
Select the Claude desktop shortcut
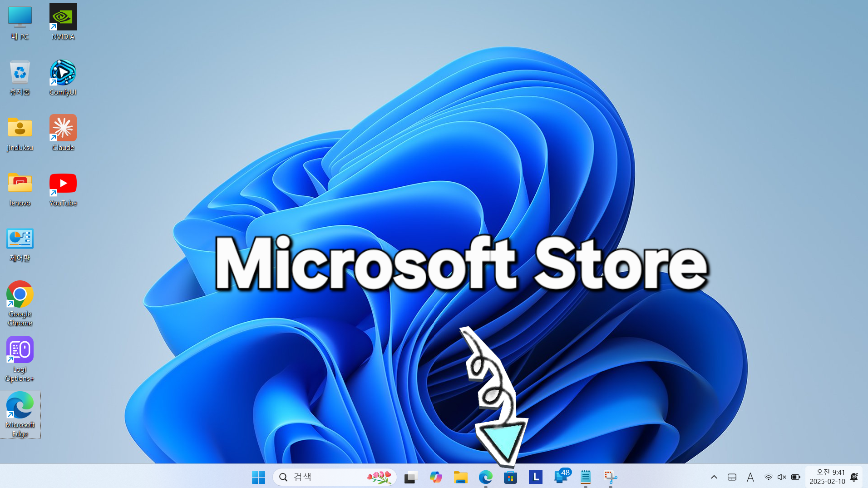63,133
